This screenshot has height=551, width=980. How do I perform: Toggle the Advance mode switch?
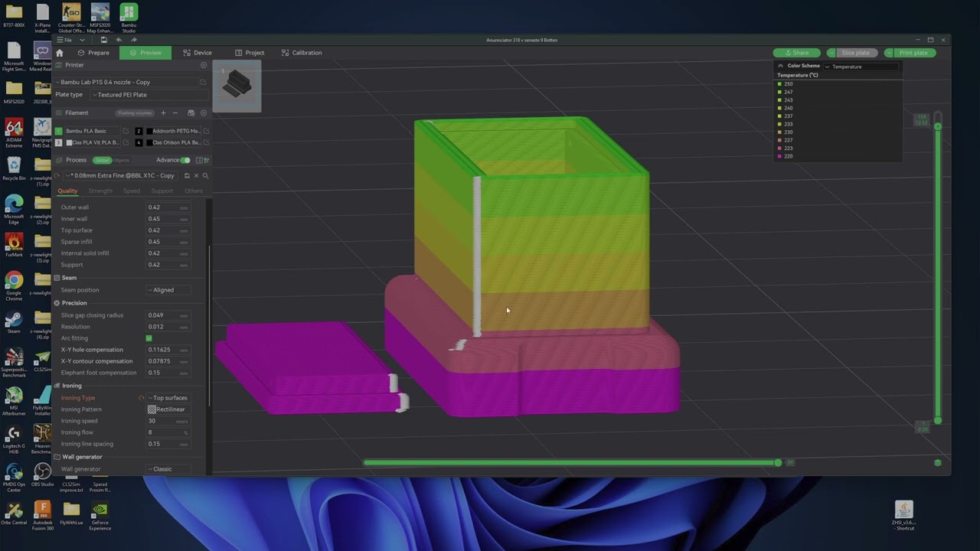point(185,160)
